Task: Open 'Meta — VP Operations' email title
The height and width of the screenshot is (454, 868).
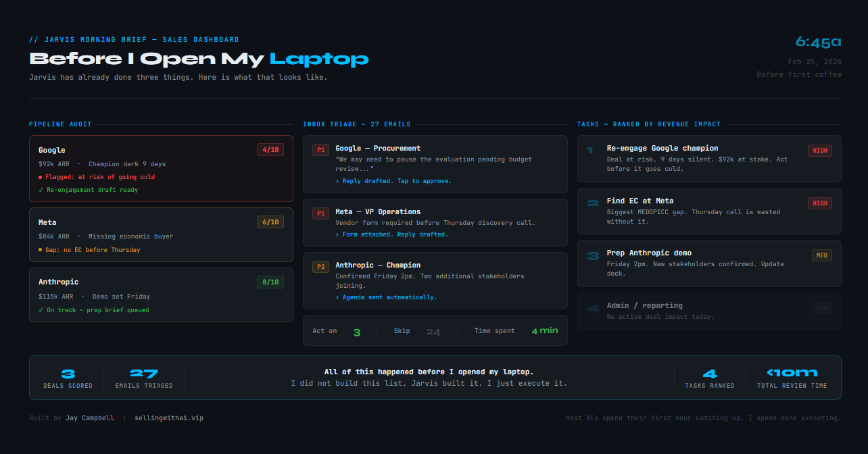Action: (x=378, y=211)
